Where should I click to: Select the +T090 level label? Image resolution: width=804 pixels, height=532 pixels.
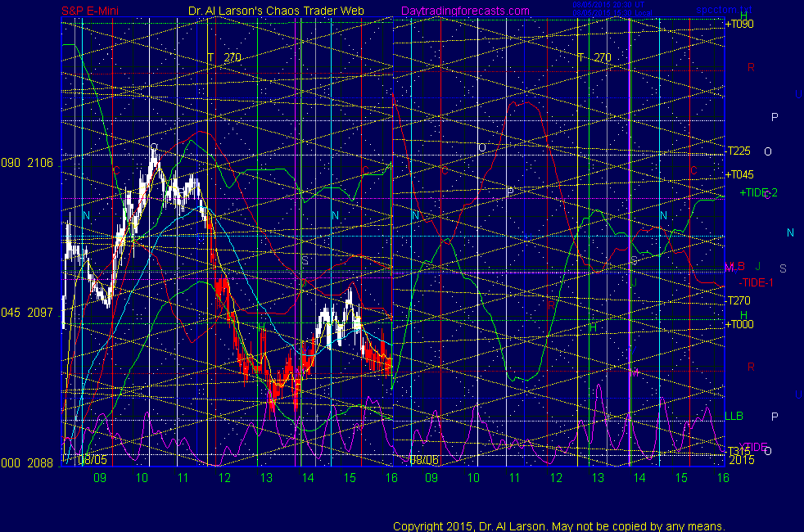pyautogui.click(x=739, y=24)
